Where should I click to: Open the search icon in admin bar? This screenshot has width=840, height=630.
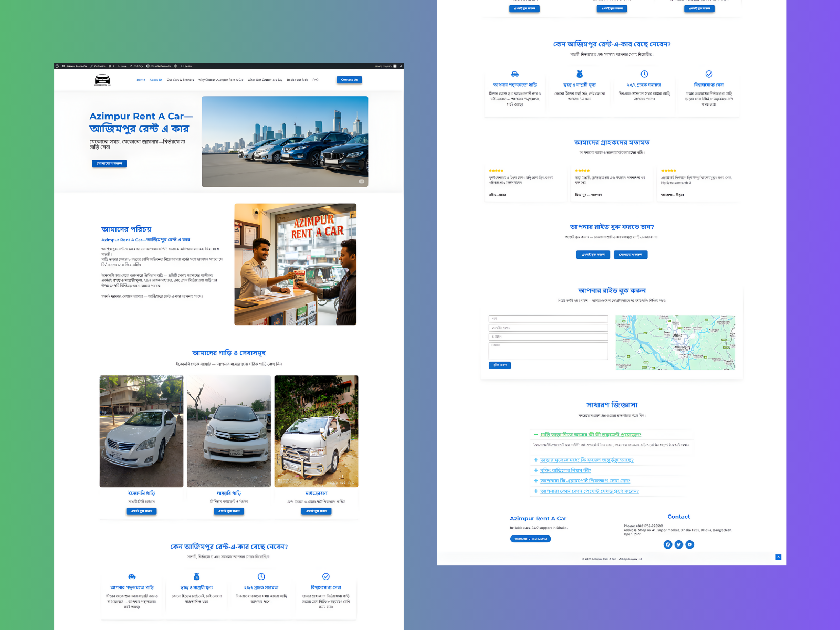[x=401, y=66]
